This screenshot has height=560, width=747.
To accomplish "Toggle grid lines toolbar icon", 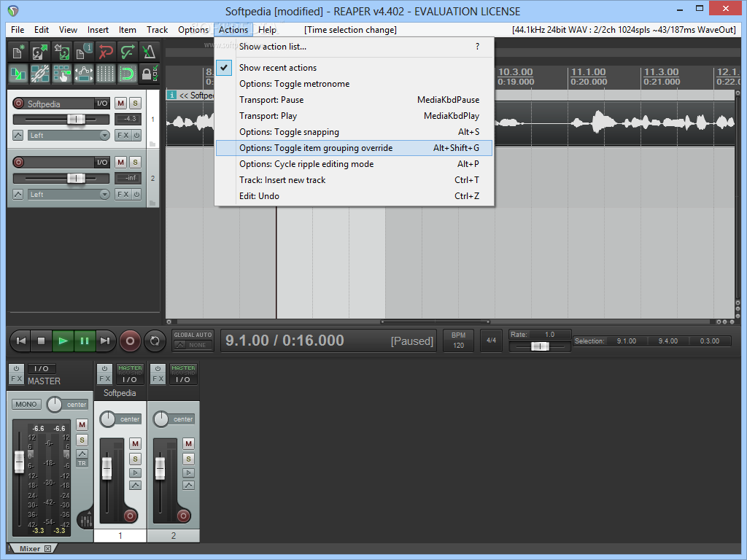I will coord(106,74).
